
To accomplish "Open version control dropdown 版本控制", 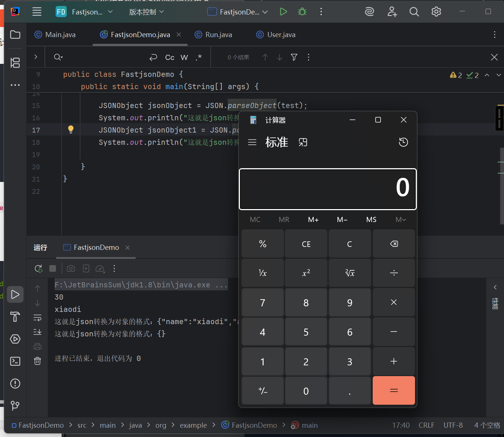I will click(x=146, y=12).
